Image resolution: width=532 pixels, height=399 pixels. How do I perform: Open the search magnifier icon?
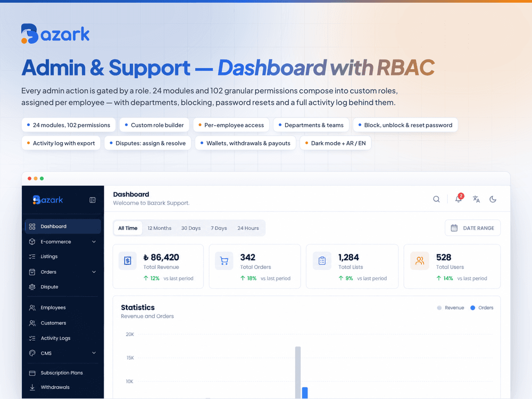pyautogui.click(x=436, y=199)
